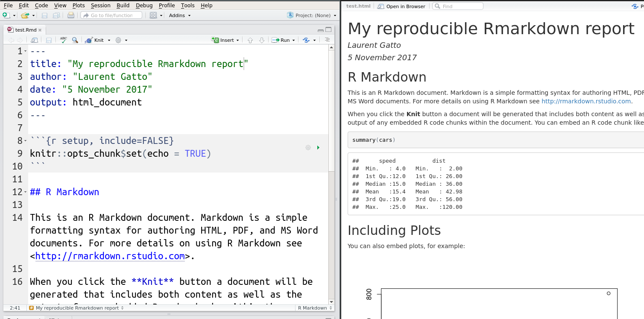Click rmarkdown.rstudio.com link in viewer preview
The width and height of the screenshot is (644, 319).
[x=586, y=101]
